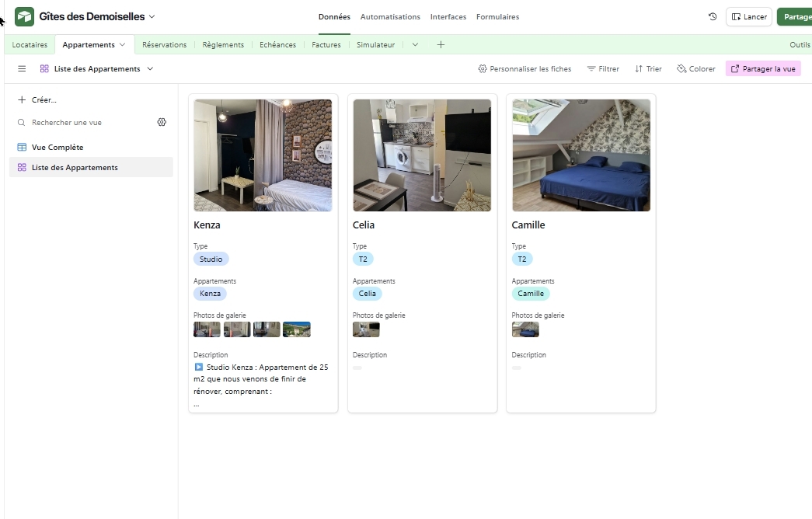Open the Liste des Appartements view dropdown
This screenshot has height=519, width=812.
click(150, 69)
